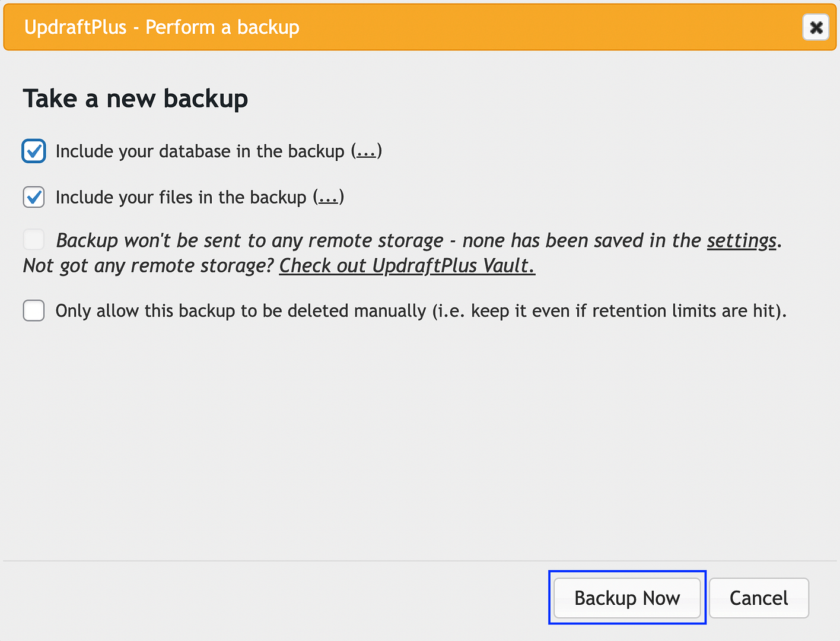
Task: Follow the 'Check out UpdraftPlus Vault' link
Action: (x=406, y=266)
